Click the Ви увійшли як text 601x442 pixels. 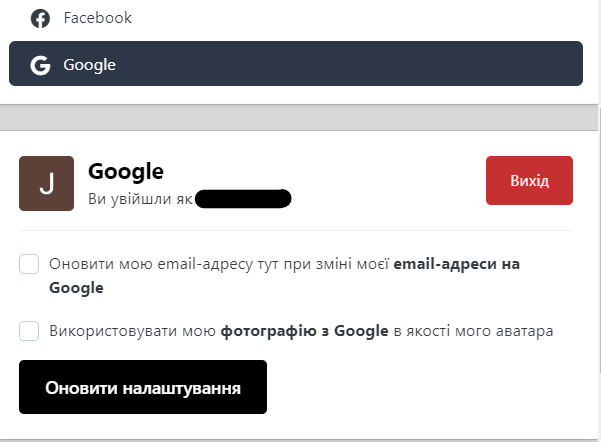point(140,198)
